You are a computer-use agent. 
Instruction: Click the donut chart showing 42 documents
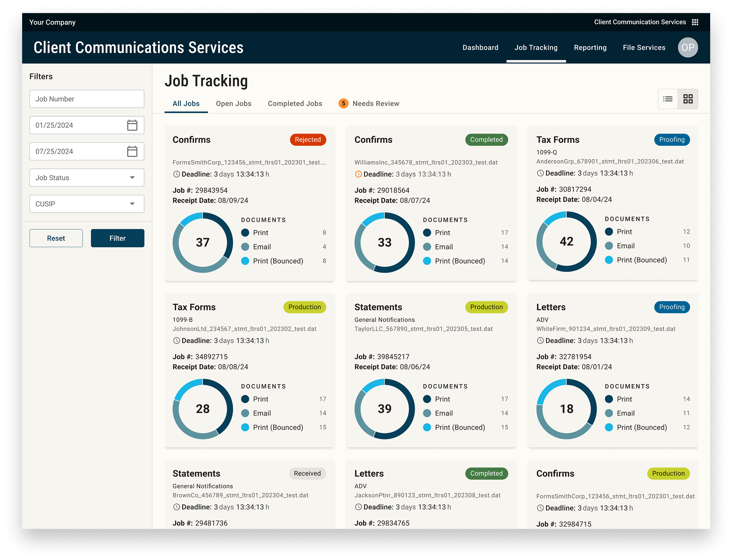point(566,242)
